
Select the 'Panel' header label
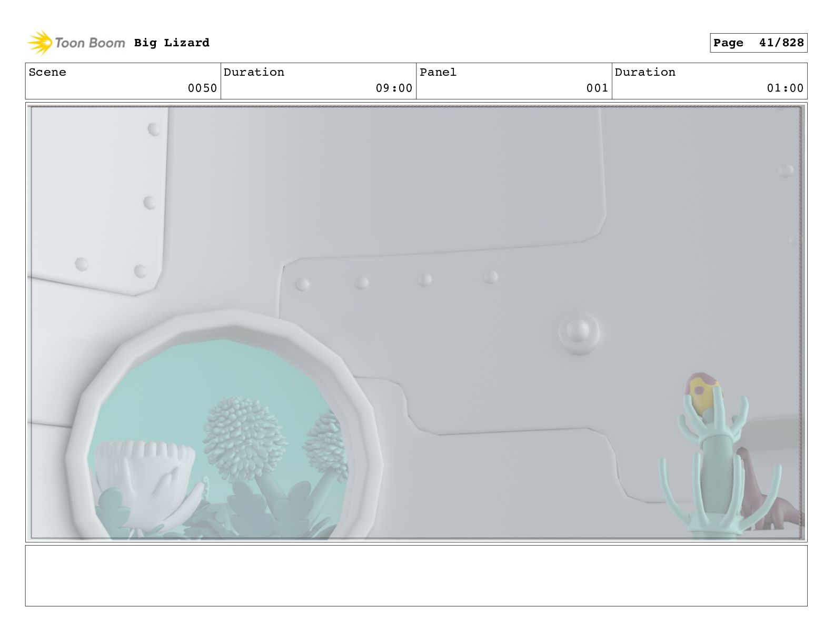pos(438,72)
